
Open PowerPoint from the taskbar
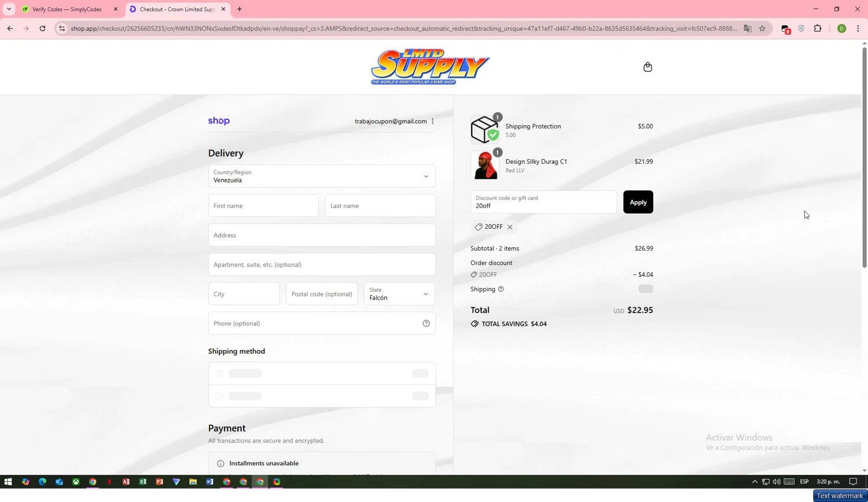tap(160, 482)
